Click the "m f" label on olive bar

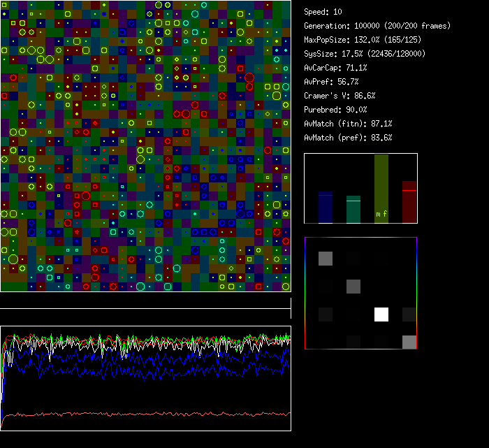pos(381,214)
